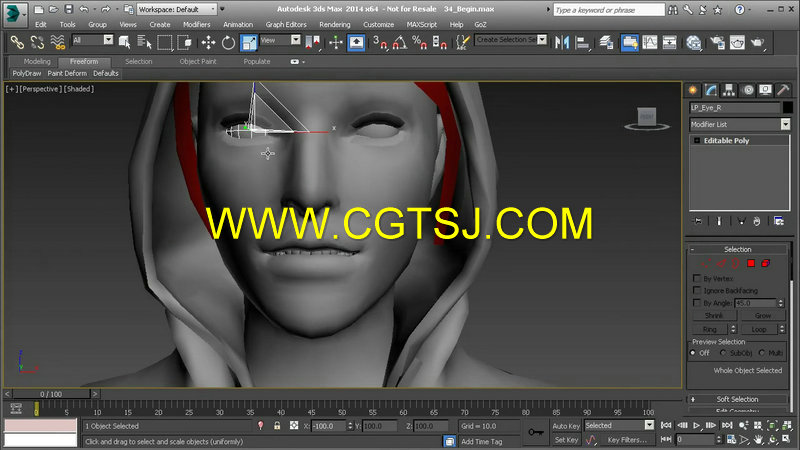Click the Mirror tool icon
This screenshot has height=450, width=800.
(x=562, y=42)
